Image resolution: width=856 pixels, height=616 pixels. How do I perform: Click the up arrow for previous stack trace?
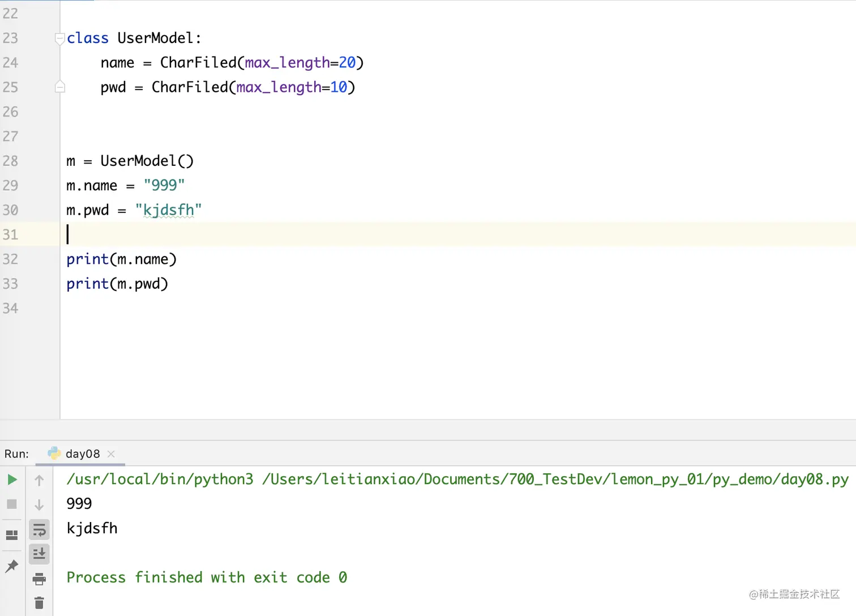pyautogui.click(x=39, y=481)
